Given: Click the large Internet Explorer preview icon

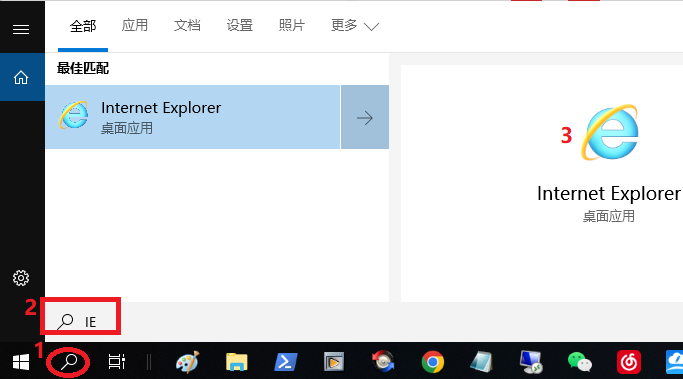Looking at the screenshot, I should [x=610, y=132].
